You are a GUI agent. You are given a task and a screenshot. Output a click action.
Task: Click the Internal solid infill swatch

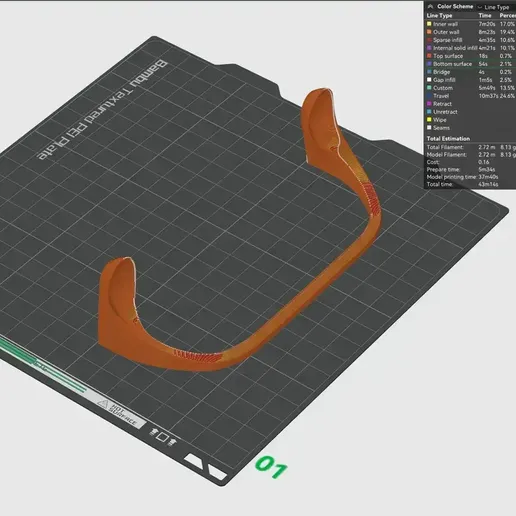coord(429,48)
